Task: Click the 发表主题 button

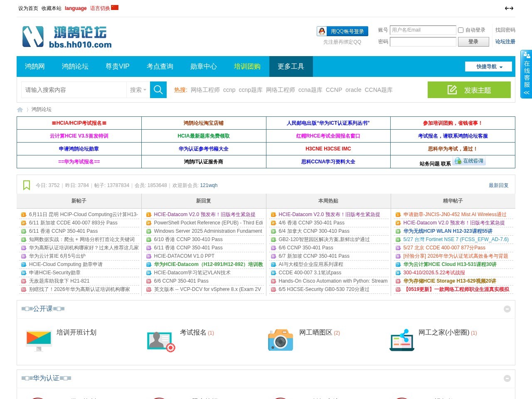Action: pos(469,90)
